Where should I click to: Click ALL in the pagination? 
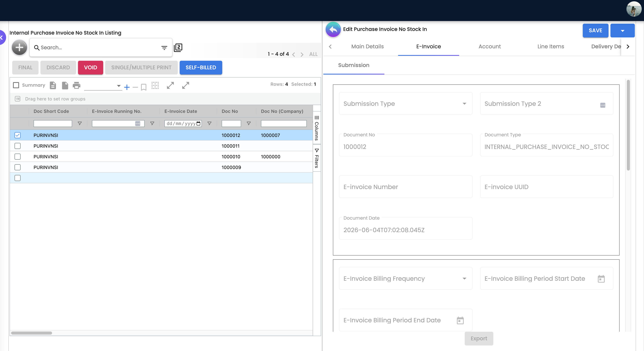313,54
